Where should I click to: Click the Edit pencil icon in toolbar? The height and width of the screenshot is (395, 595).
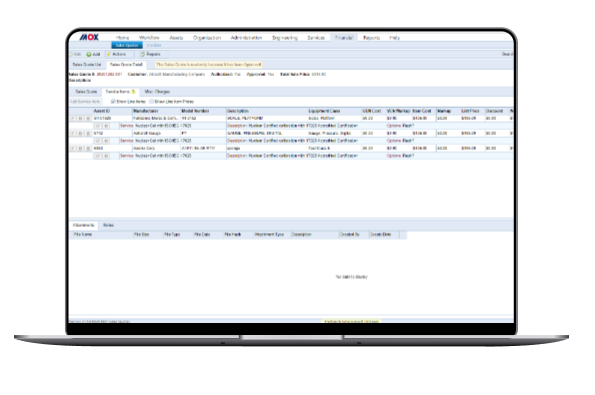pyautogui.click(x=71, y=54)
